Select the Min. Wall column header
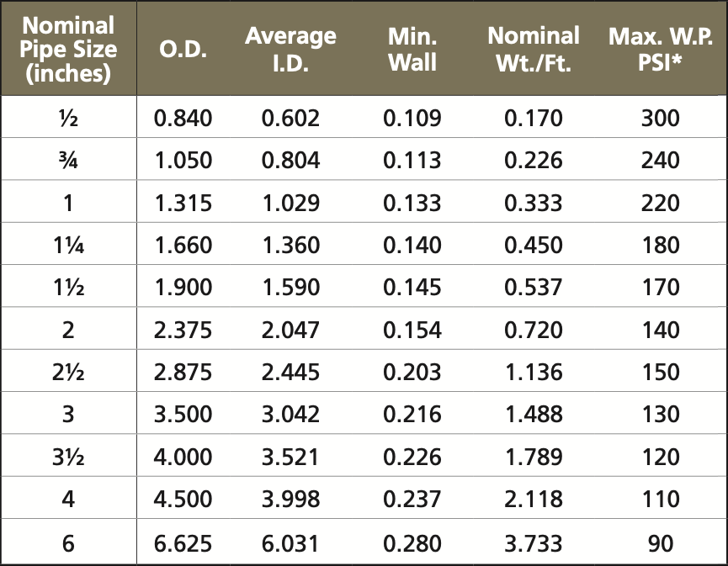 (x=412, y=50)
